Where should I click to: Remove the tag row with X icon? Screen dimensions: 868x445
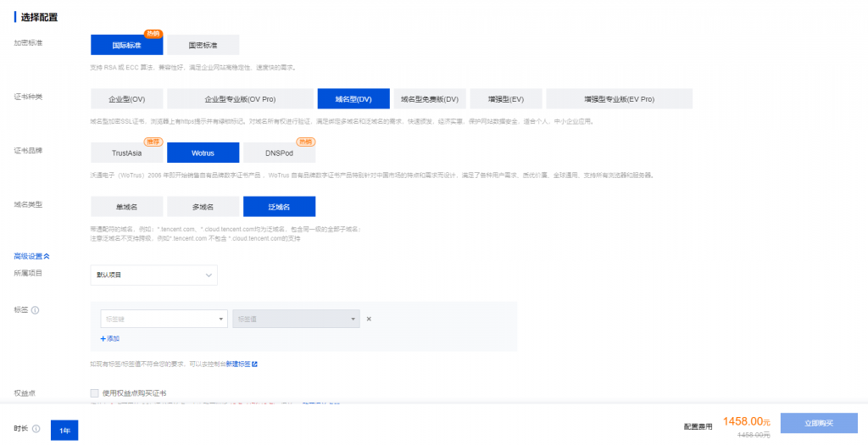pyautogui.click(x=369, y=319)
